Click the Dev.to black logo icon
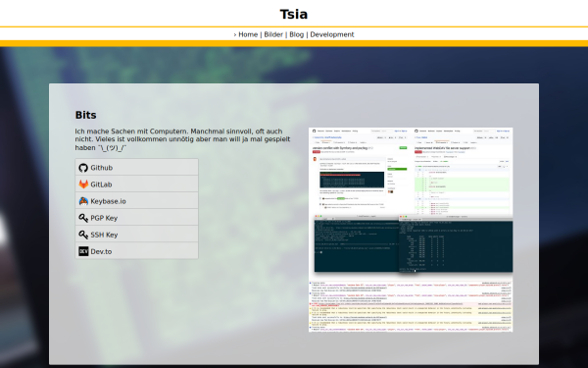Viewport: 588px width, 368px height. tap(83, 251)
